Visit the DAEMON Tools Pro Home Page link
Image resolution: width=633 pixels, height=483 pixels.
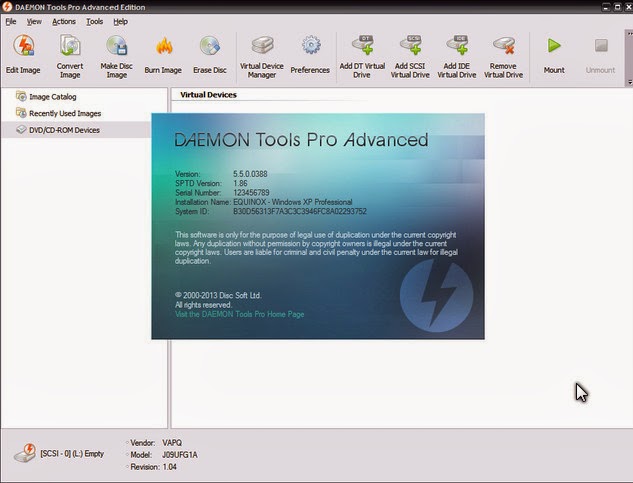pyautogui.click(x=239, y=314)
